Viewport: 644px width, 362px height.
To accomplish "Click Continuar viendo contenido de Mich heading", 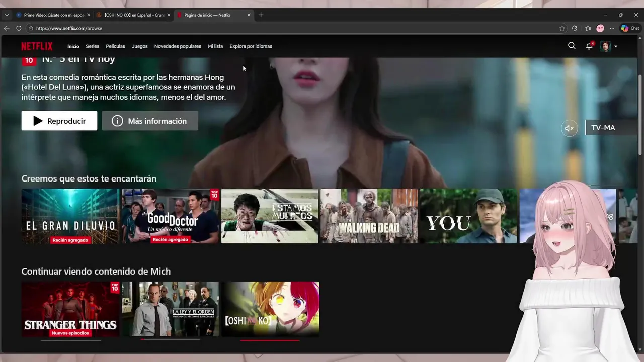I will (x=96, y=271).
